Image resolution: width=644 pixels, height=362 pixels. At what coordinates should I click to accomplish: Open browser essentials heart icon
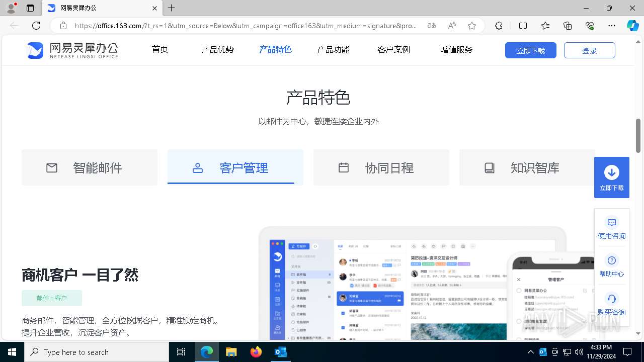(x=590, y=26)
